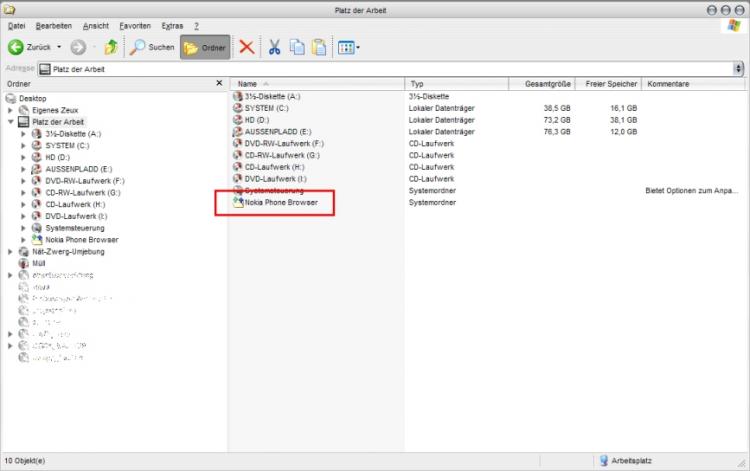Select CD-RW-Laufwerk (G:) in folder tree

83,193
